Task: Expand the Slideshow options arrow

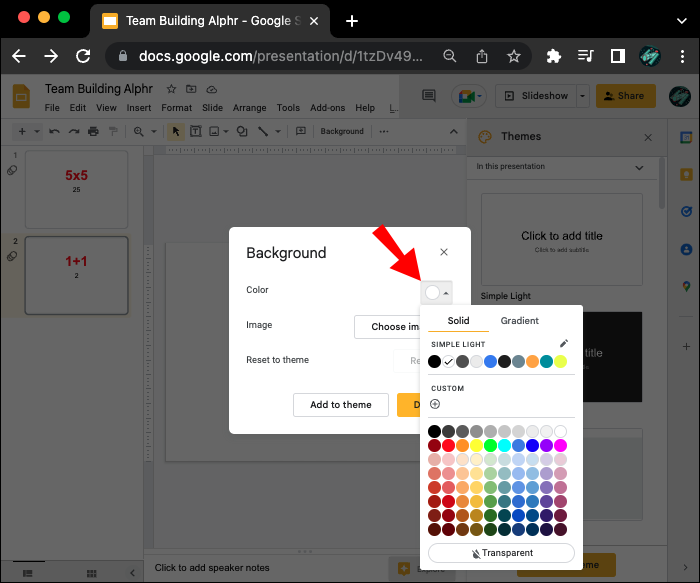Action: (583, 96)
